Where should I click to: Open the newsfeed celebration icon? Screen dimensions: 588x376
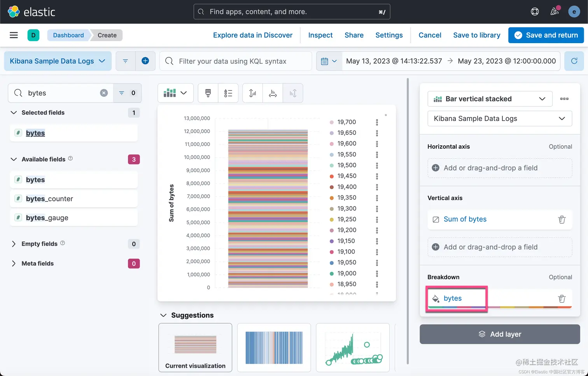click(x=555, y=11)
